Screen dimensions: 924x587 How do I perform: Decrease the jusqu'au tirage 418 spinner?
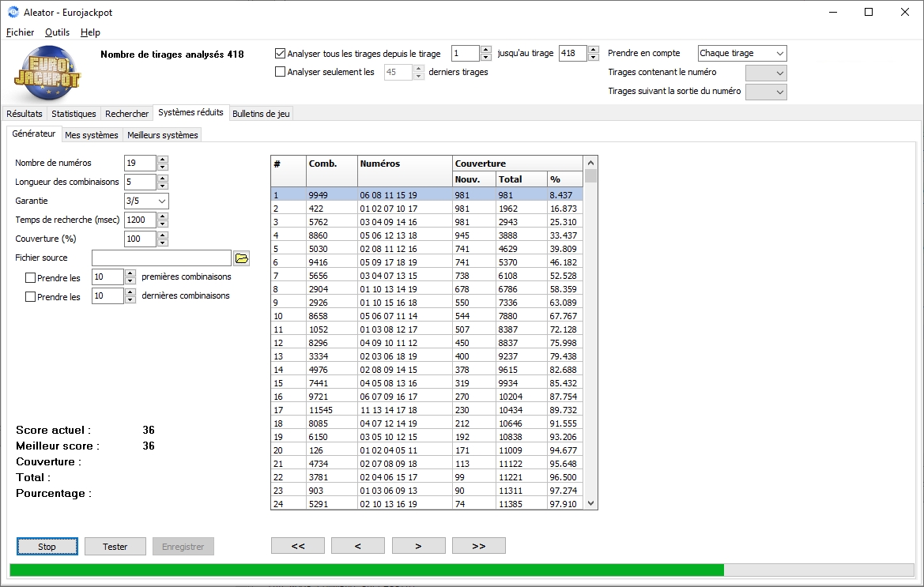click(x=594, y=58)
